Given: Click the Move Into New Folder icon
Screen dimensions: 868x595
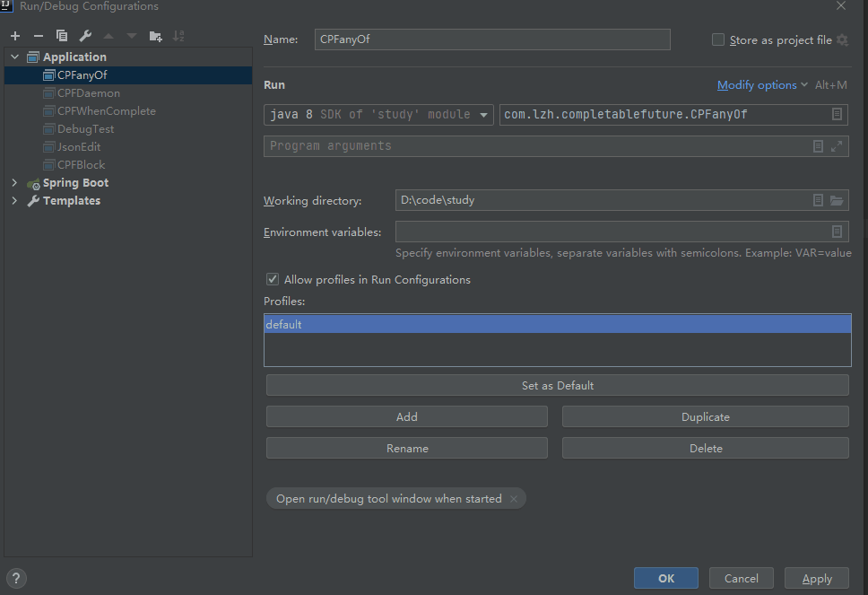Looking at the screenshot, I should (156, 36).
